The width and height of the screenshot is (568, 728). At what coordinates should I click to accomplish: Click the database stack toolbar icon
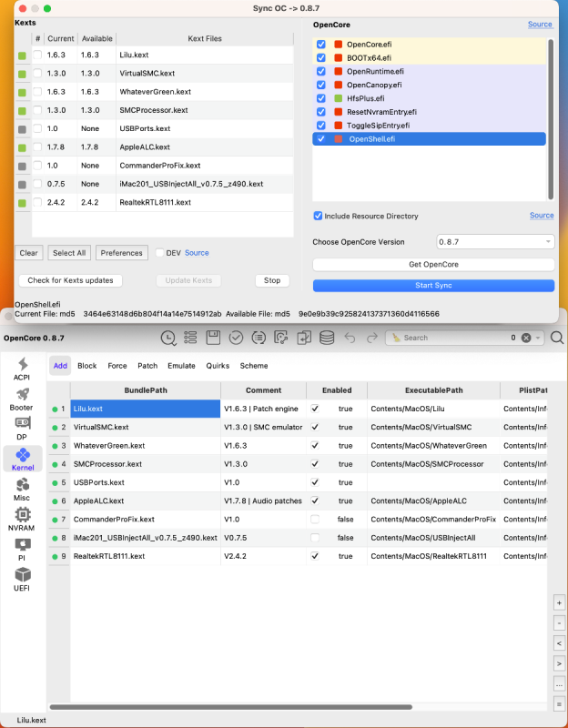click(x=327, y=338)
